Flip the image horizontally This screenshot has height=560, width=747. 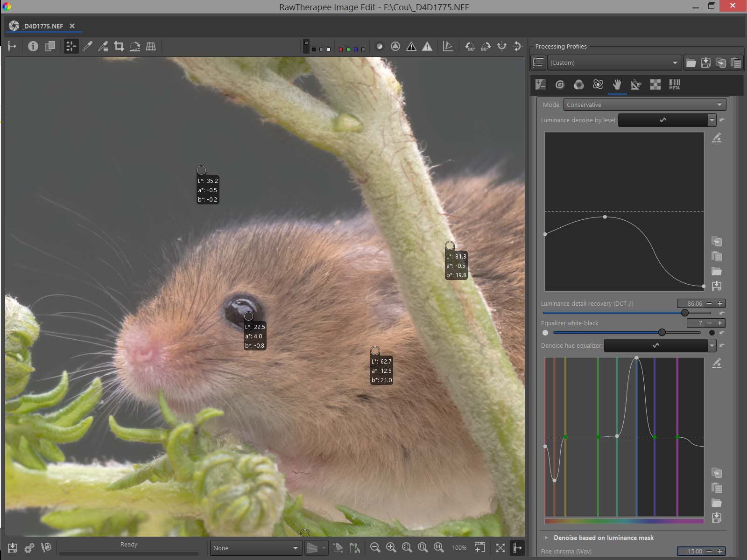coord(502,46)
